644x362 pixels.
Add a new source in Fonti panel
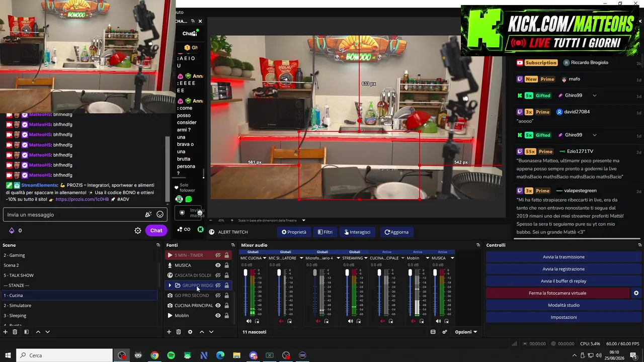tap(169, 332)
